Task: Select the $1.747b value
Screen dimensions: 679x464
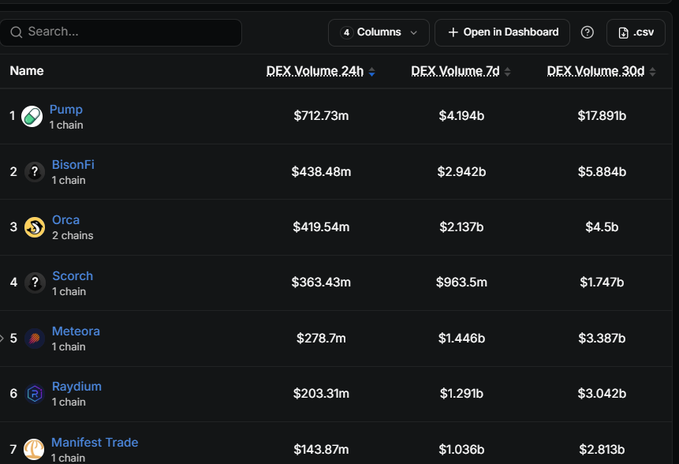Action: [602, 283]
